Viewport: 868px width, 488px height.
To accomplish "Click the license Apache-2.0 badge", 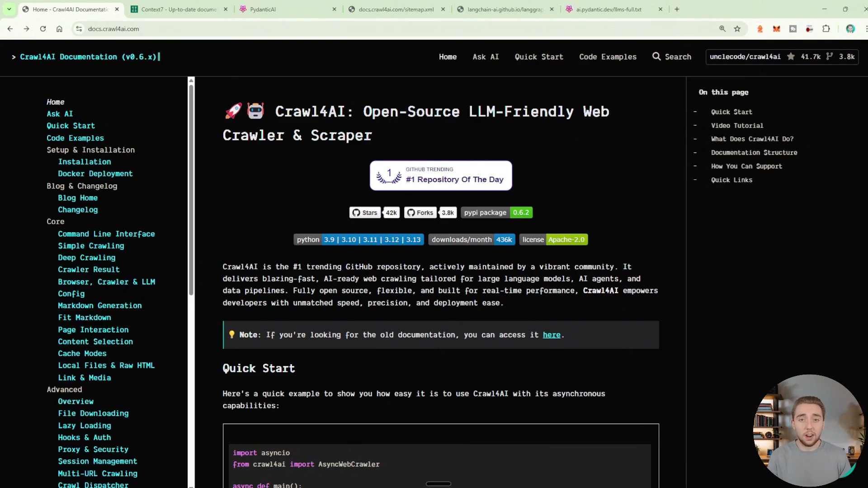I will [553, 240].
